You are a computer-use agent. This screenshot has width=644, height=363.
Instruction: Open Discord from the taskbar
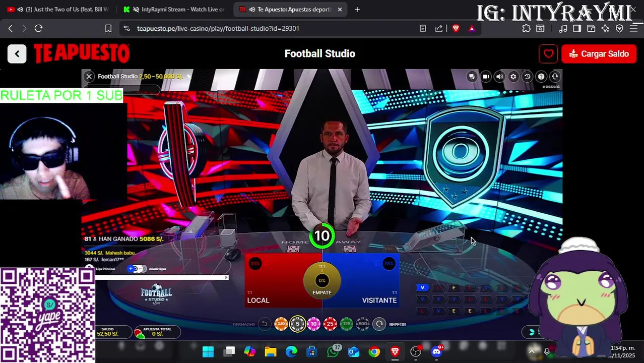coord(437,351)
